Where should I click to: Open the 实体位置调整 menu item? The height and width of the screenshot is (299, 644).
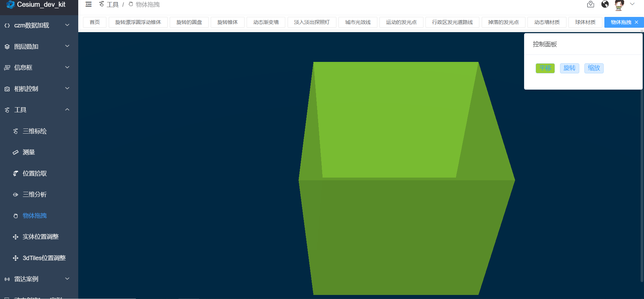point(39,237)
